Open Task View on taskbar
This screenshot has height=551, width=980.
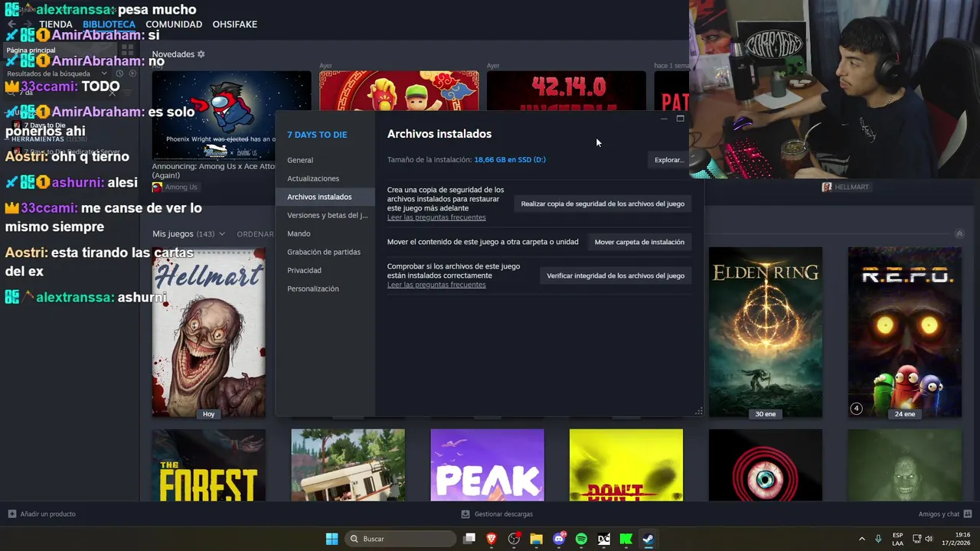tap(469, 539)
